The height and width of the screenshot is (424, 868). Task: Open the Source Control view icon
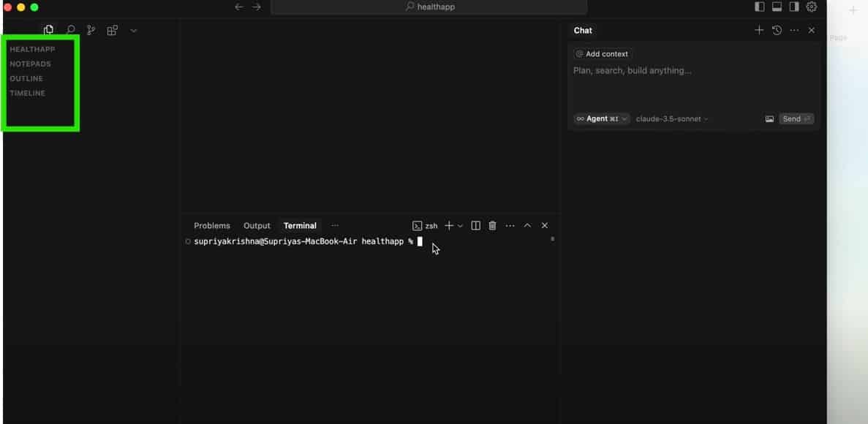91,30
